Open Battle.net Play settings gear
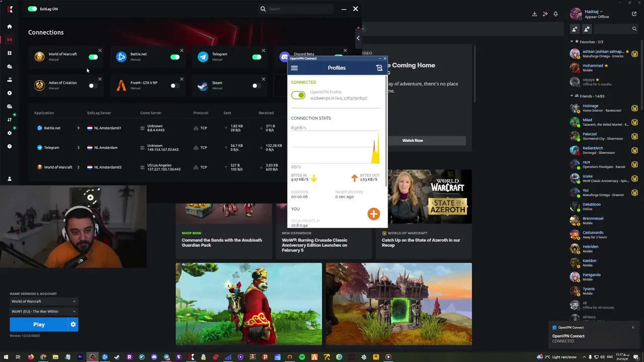 (x=73, y=324)
